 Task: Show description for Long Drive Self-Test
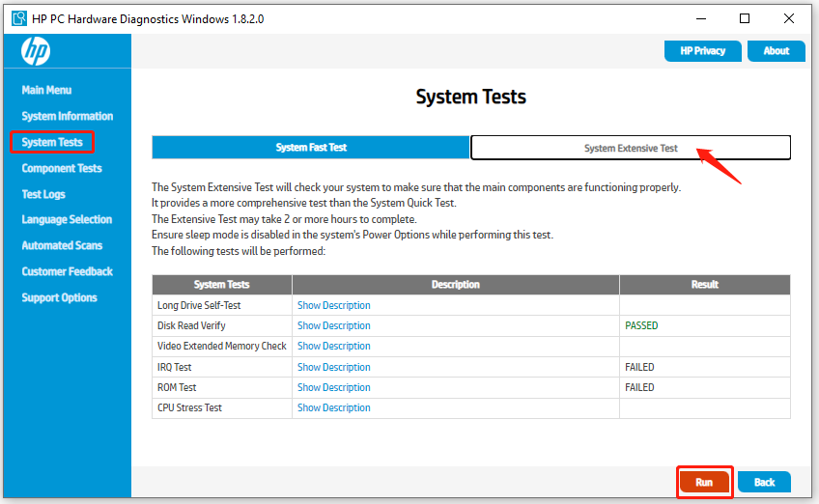tap(333, 305)
